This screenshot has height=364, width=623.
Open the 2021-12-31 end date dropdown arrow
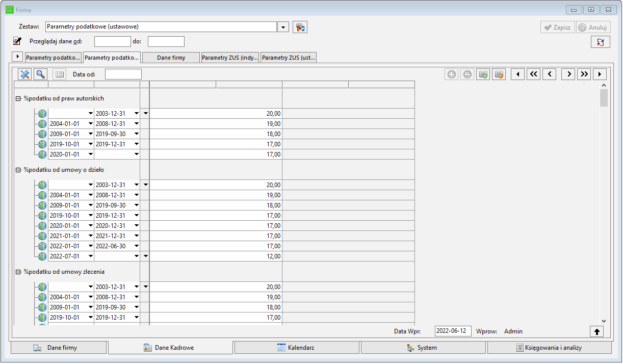pyautogui.click(x=137, y=236)
